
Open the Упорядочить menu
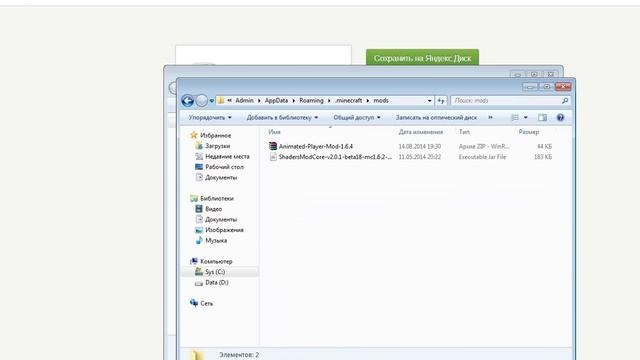(x=210, y=118)
